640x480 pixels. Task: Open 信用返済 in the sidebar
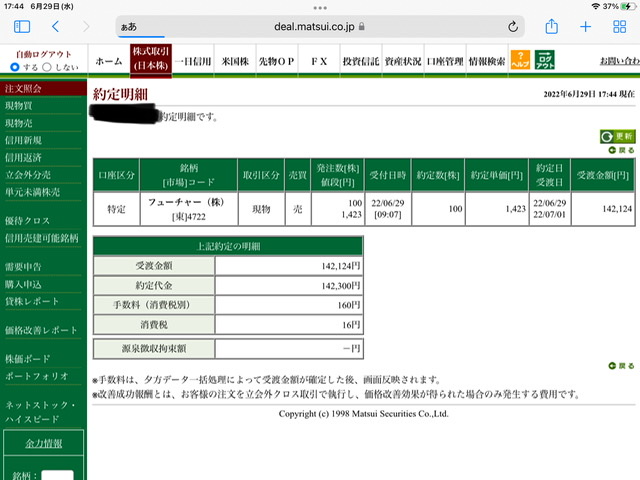[x=23, y=158]
